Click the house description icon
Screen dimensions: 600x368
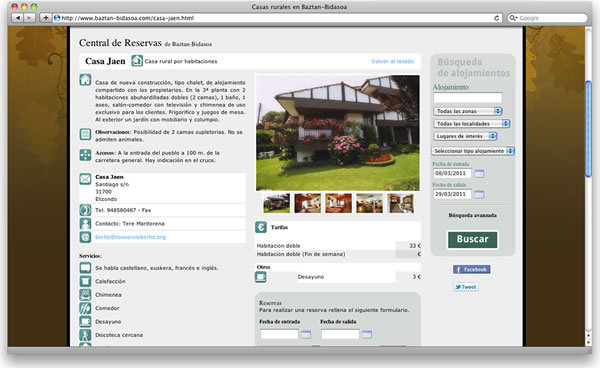85,80
